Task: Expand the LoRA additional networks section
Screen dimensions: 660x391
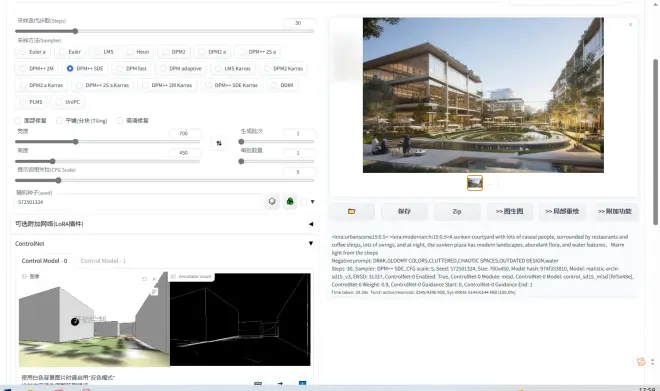Action: (x=164, y=224)
